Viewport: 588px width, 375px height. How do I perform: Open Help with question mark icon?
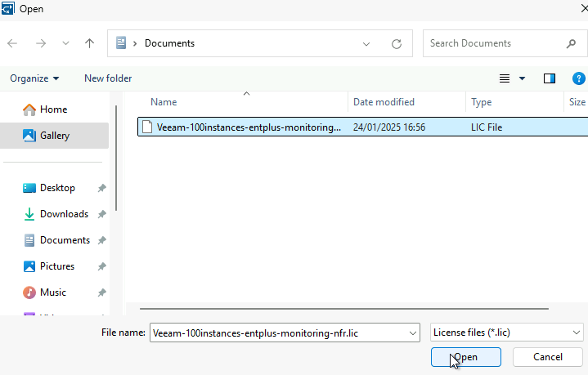coord(579,78)
